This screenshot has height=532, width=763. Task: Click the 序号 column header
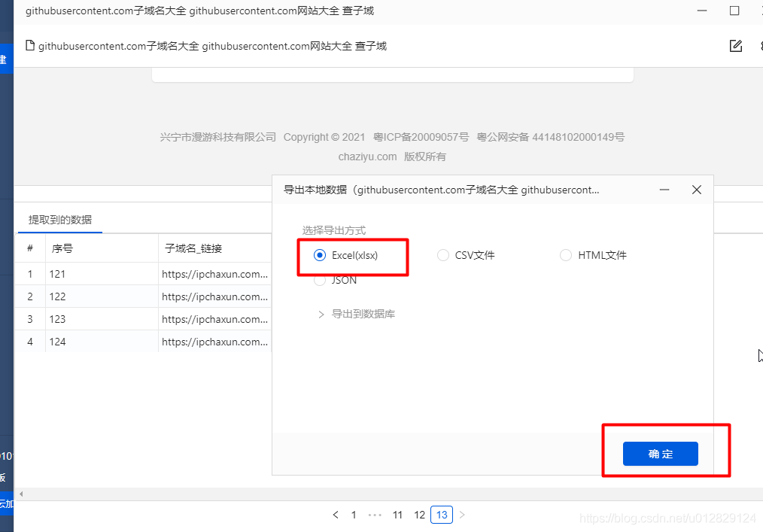coord(102,248)
